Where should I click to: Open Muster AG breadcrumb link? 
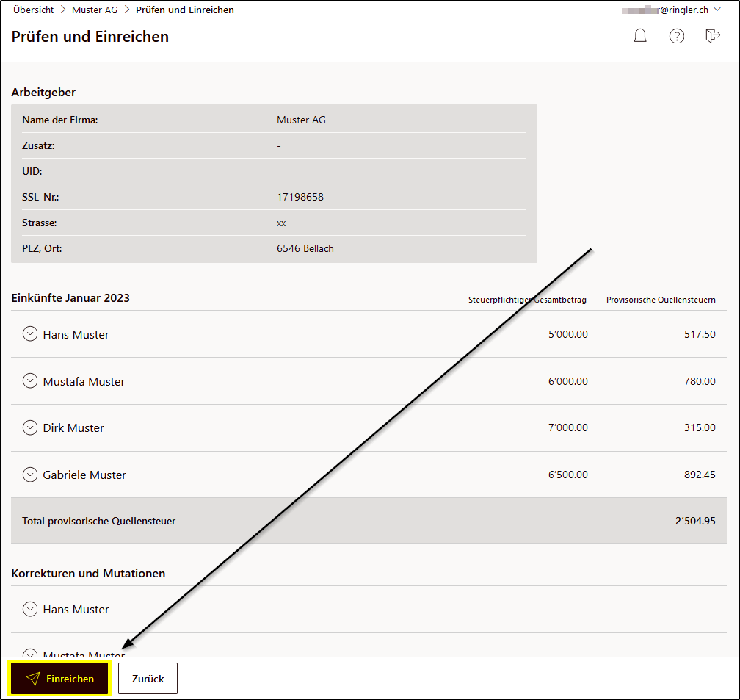[x=95, y=10]
